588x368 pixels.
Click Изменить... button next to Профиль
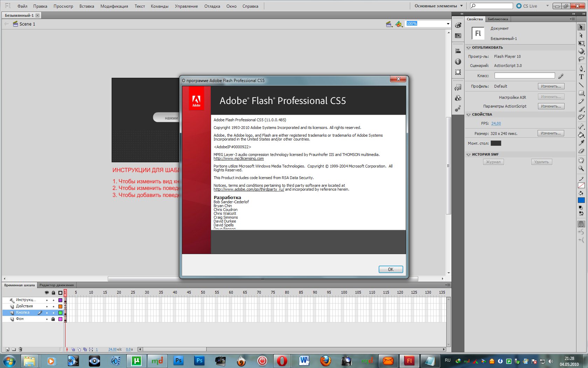click(x=551, y=86)
